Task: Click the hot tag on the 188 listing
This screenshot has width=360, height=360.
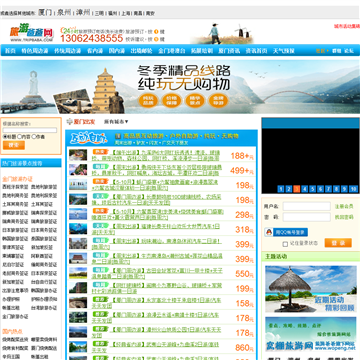Action: tap(100, 152)
